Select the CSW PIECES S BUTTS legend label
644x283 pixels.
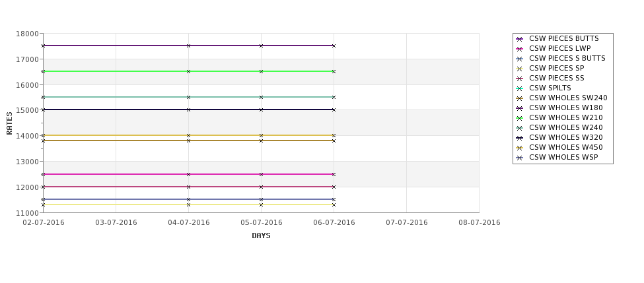[567, 58]
